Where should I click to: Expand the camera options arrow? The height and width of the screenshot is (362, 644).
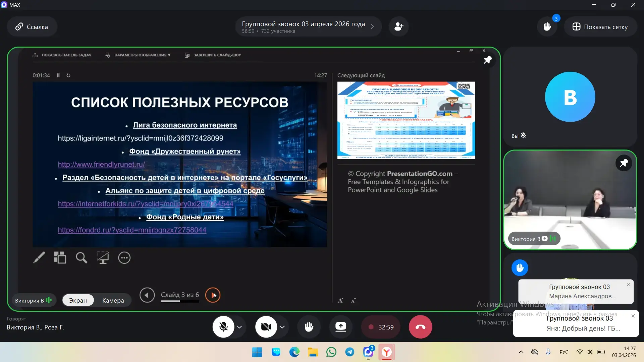click(282, 327)
